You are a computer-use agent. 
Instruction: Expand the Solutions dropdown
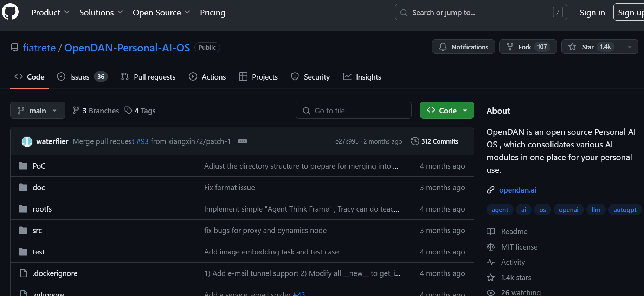(x=101, y=13)
